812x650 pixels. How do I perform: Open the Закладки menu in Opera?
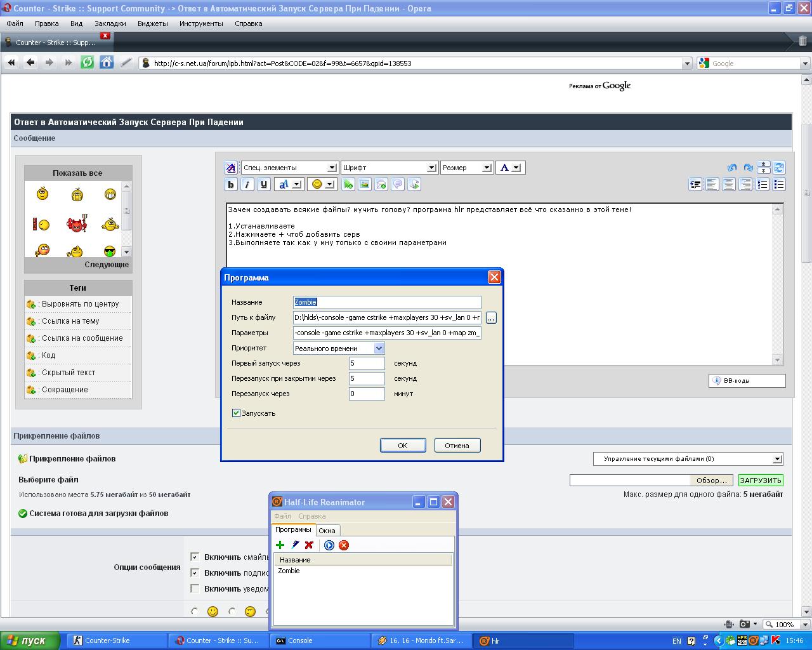point(110,23)
